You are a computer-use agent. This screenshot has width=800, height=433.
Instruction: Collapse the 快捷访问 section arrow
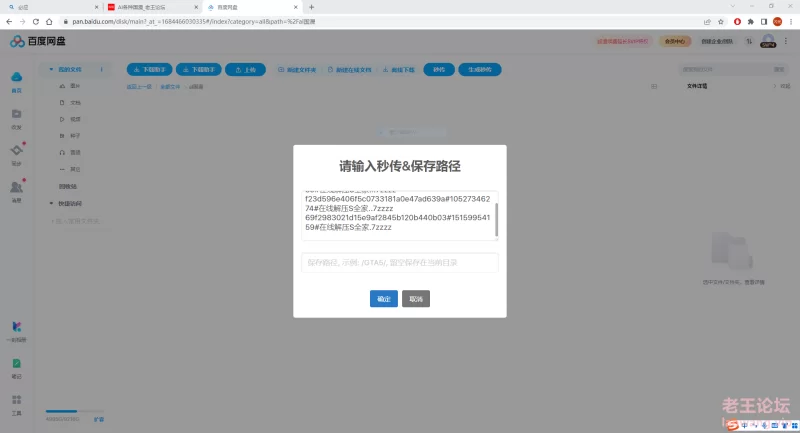(51, 203)
